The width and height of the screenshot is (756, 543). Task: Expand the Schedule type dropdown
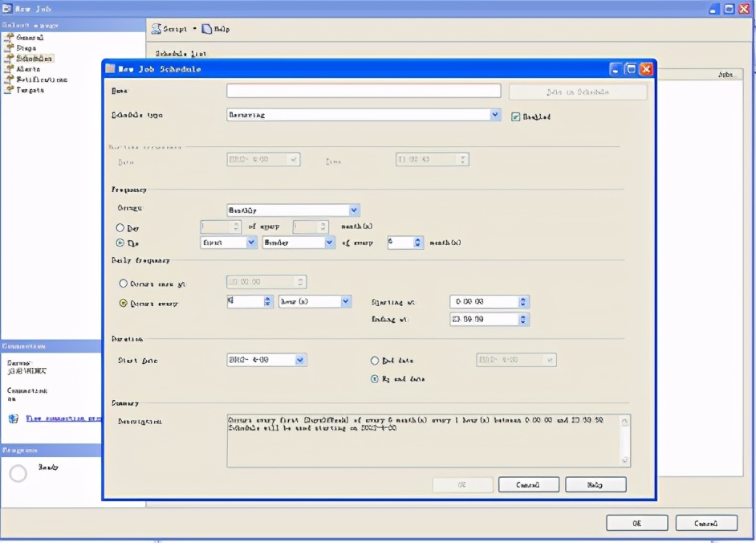point(495,115)
